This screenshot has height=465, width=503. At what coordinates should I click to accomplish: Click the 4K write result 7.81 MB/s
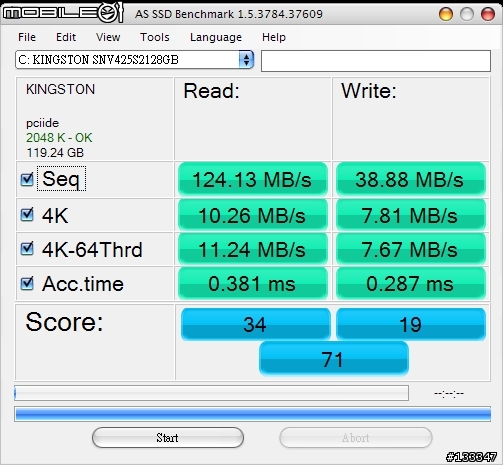point(410,215)
